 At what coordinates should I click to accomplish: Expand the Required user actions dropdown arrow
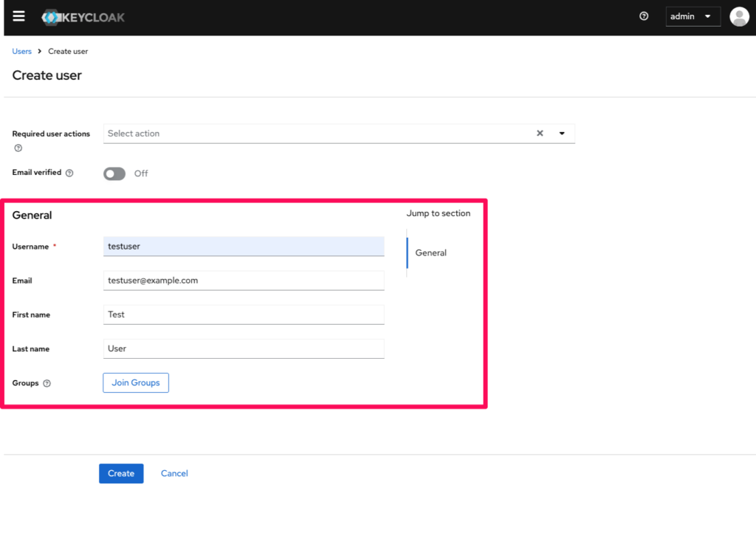point(562,134)
